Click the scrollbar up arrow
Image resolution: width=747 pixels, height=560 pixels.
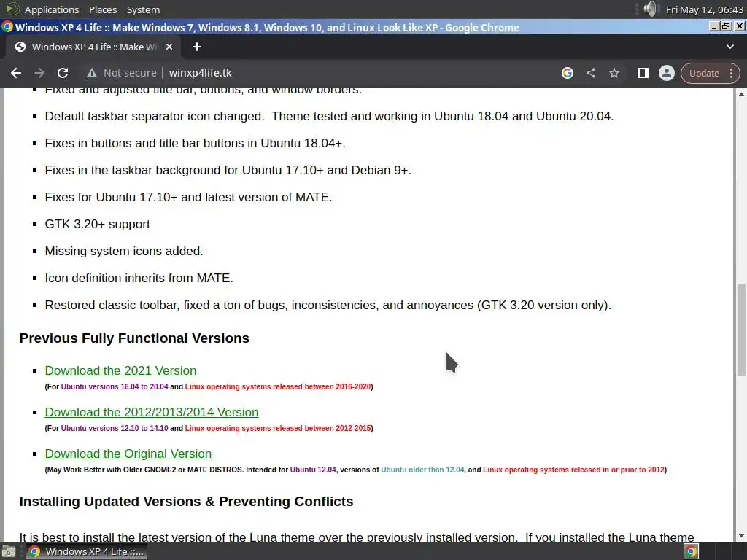point(741,94)
